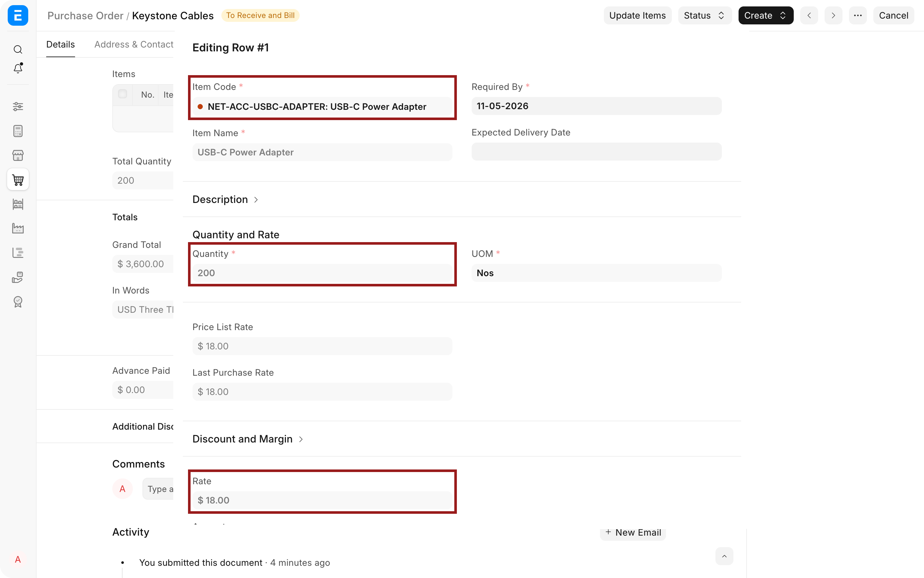The height and width of the screenshot is (578, 924).
Task: Click the To Receive and Bill status badge
Action: tap(260, 15)
